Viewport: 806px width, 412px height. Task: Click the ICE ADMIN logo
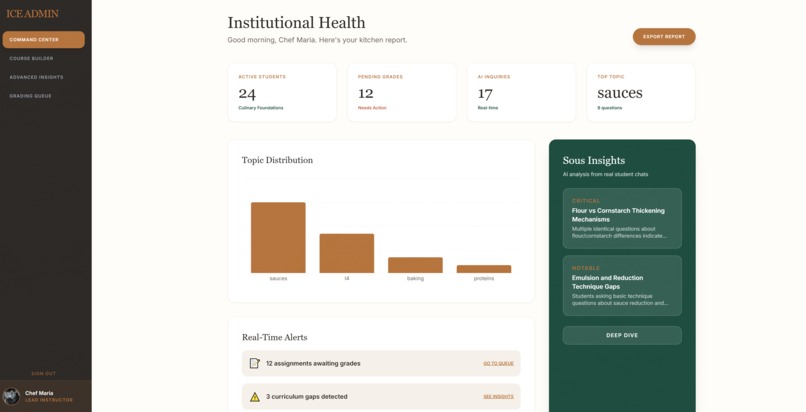32,14
